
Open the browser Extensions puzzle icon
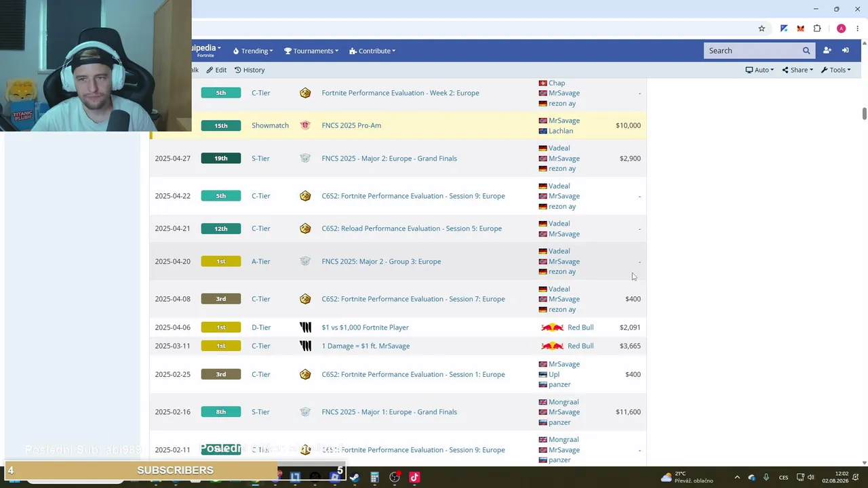pyautogui.click(x=817, y=28)
